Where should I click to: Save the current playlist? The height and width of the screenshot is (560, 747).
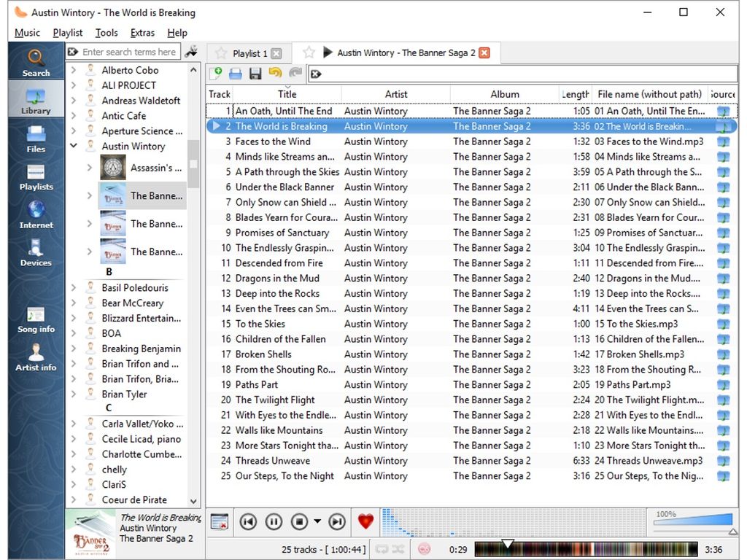[255, 73]
